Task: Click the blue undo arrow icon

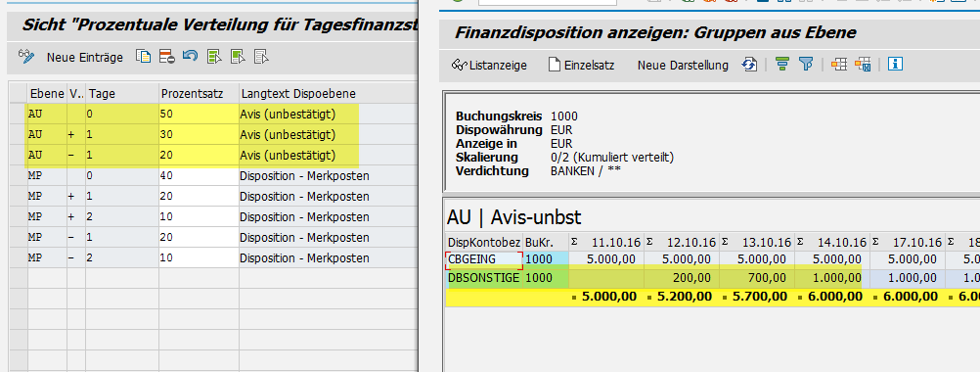Action: (190, 57)
